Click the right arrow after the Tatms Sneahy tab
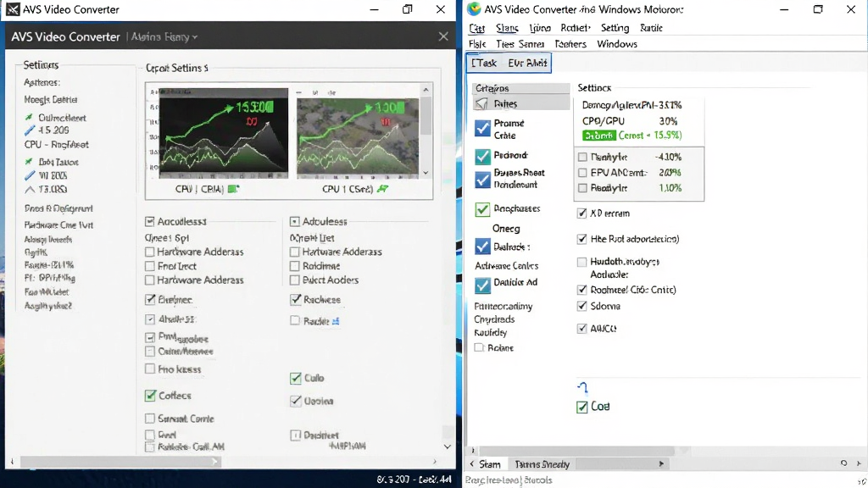The image size is (868, 488). coord(661,463)
